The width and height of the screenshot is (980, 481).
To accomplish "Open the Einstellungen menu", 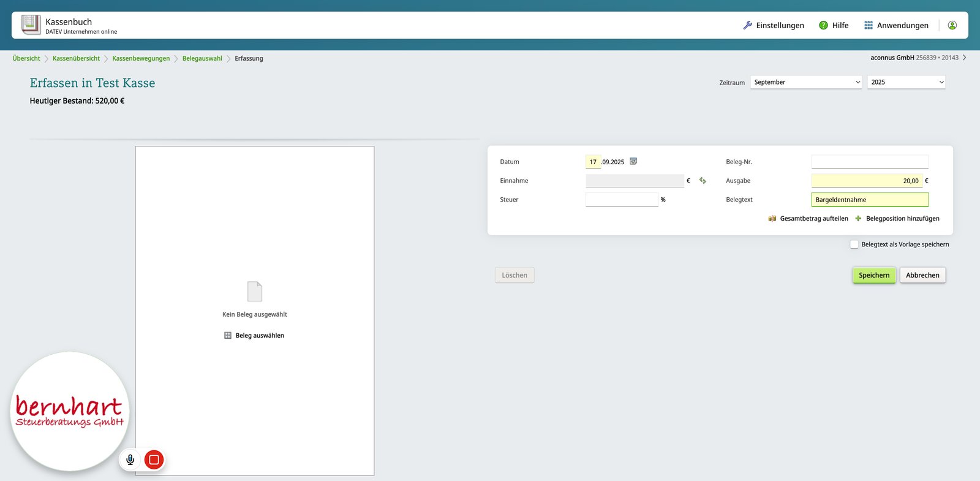I will [x=774, y=25].
